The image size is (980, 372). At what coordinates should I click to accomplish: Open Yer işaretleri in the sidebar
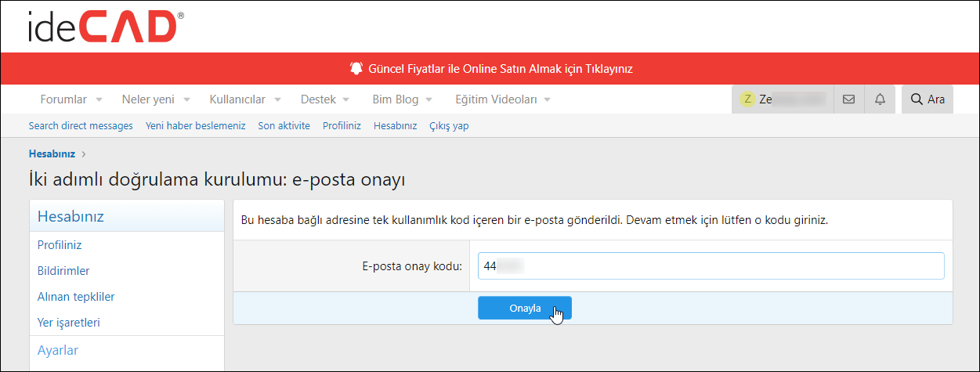coord(69,323)
